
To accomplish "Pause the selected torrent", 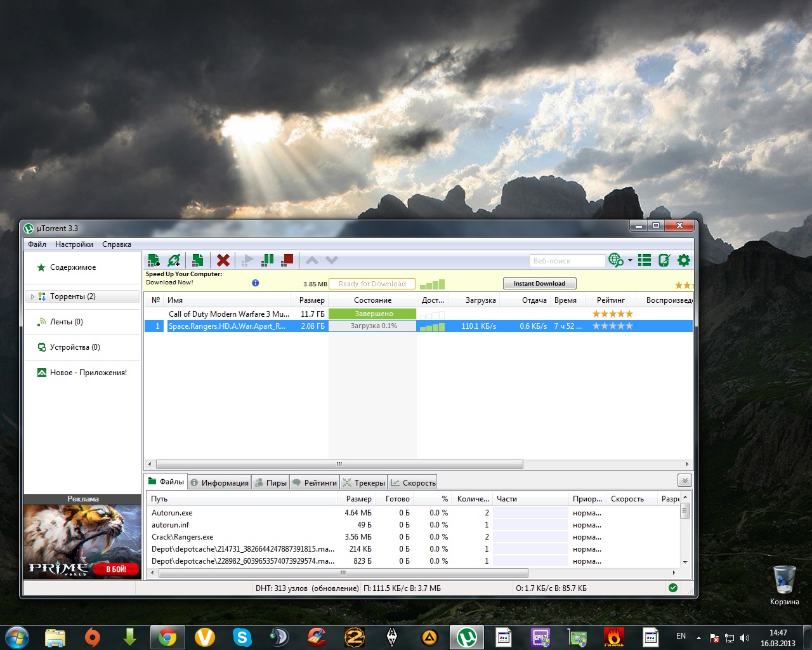I will click(268, 260).
